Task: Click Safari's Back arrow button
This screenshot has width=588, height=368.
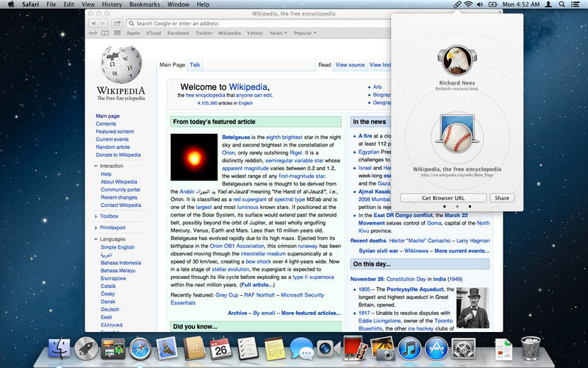Action: click(93, 24)
